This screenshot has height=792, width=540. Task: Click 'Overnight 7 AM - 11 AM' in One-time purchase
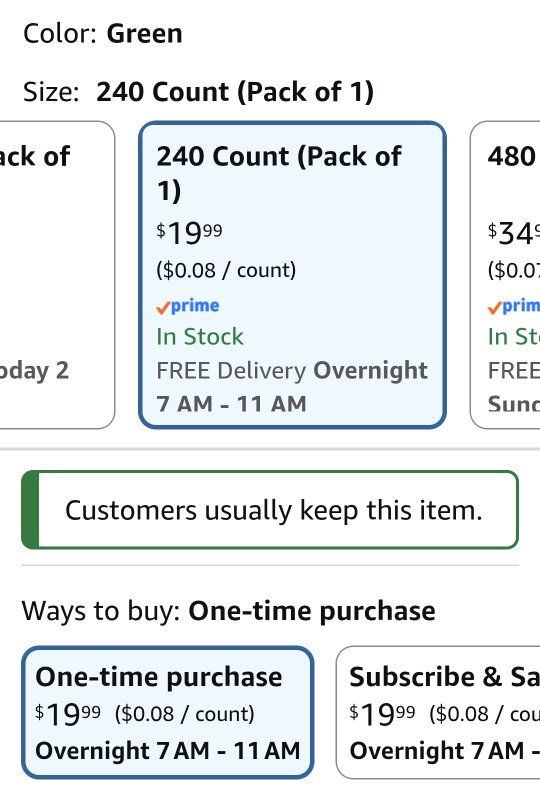168,751
